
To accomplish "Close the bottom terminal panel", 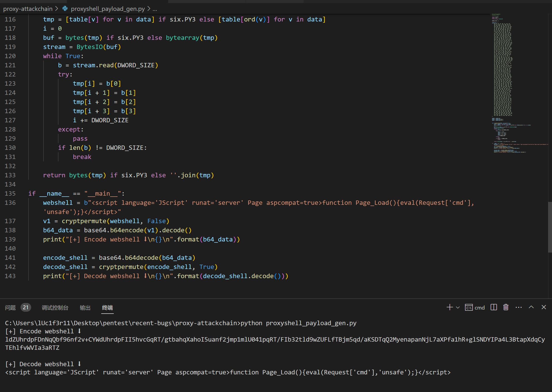I will tap(544, 307).
